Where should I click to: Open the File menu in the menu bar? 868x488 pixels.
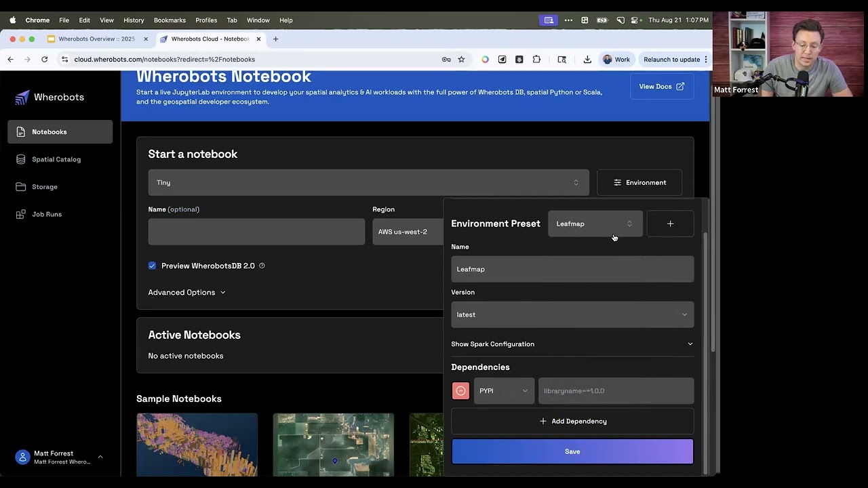click(x=64, y=20)
